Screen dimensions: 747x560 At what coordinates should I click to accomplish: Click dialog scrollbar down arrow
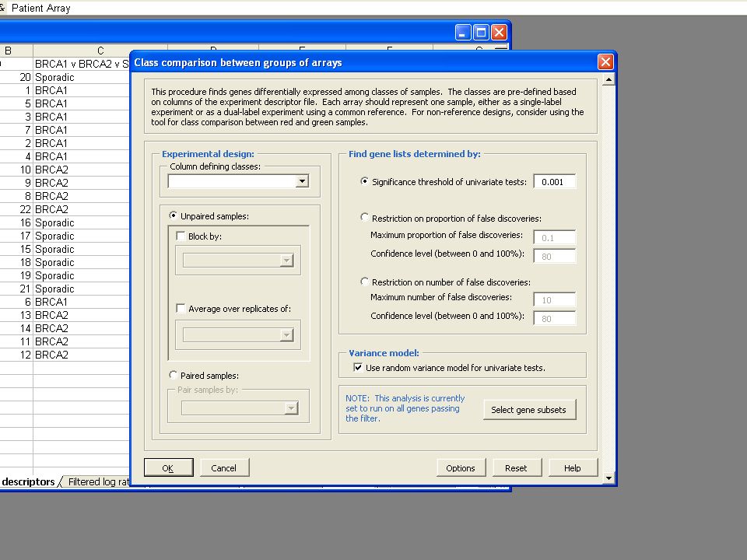pyautogui.click(x=608, y=478)
